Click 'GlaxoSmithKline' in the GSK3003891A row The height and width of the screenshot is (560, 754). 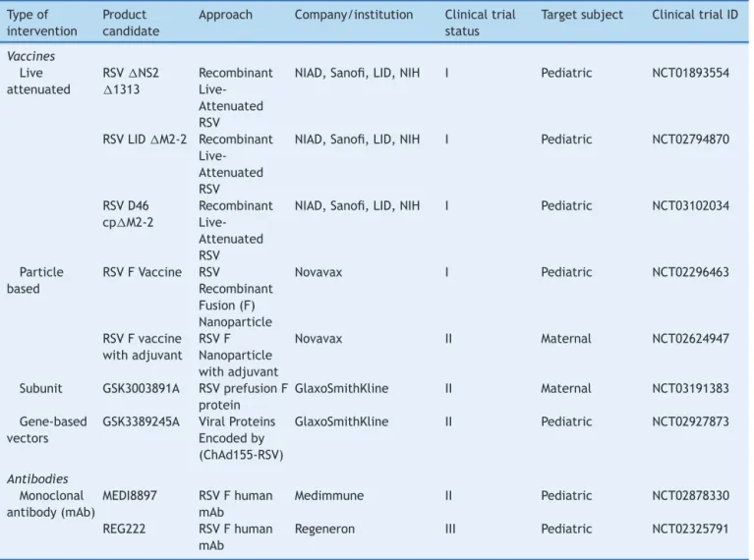[341, 388]
